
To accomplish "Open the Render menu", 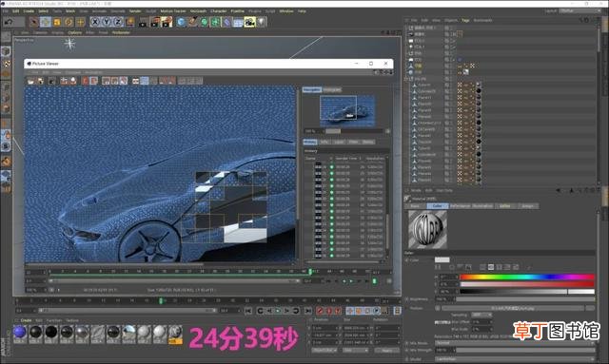I will 135,11.
